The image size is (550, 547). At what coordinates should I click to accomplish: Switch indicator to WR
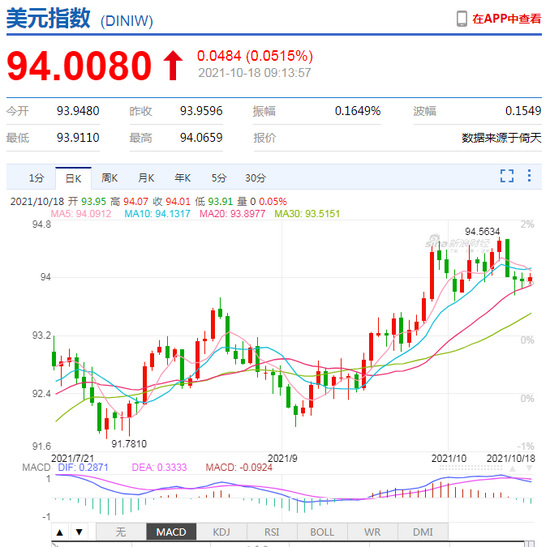pyautogui.click(x=372, y=532)
